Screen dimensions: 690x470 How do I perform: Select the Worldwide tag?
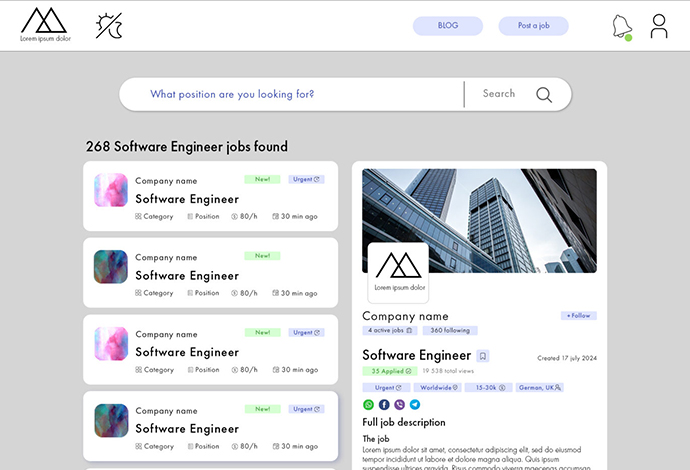click(x=437, y=388)
